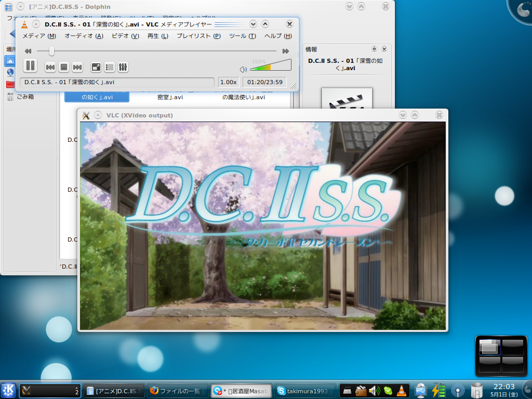Open the KDE application launcher
The height and width of the screenshot is (399, 532).
pyautogui.click(x=8, y=391)
